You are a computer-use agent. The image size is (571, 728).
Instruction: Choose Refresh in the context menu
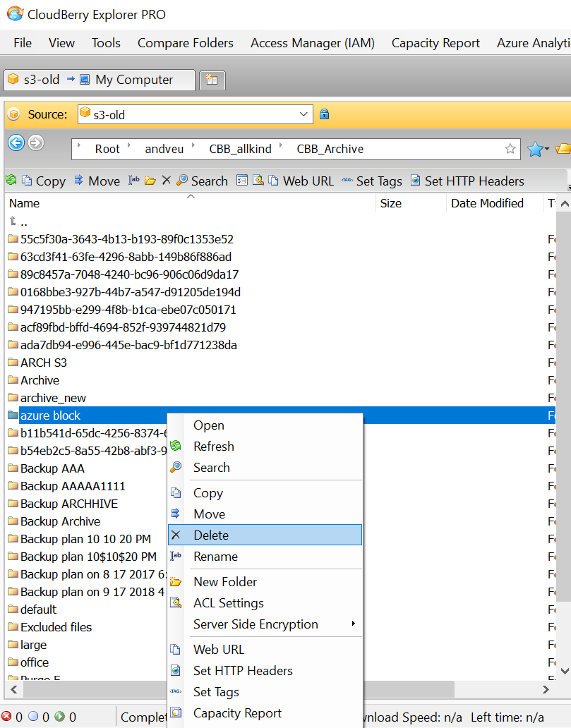tap(265, 446)
